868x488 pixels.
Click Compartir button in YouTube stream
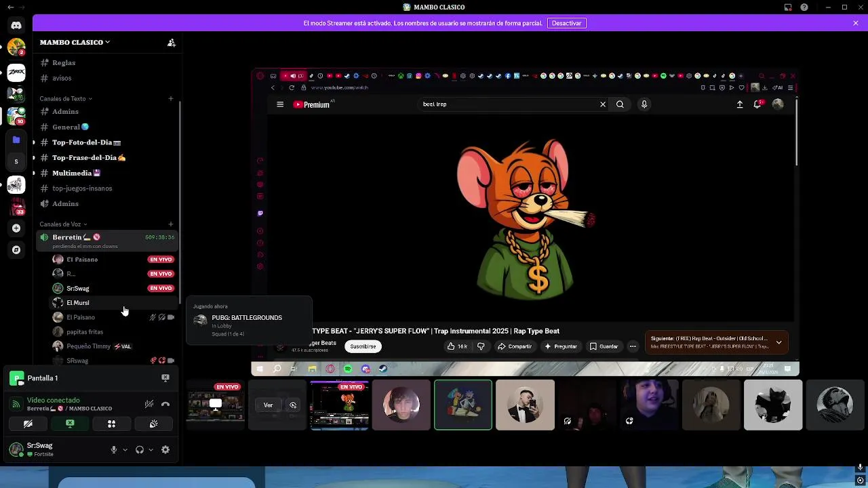515,346
